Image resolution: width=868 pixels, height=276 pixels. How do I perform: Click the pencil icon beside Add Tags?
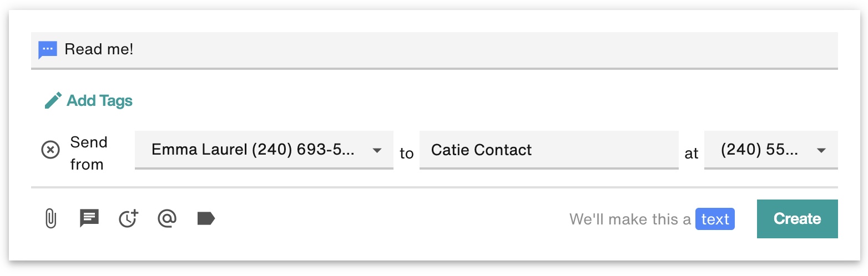pyautogui.click(x=53, y=101)
